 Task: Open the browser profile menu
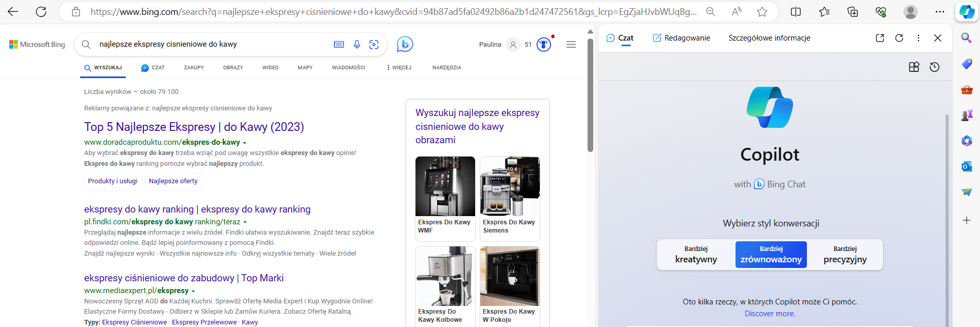click(x=911, y=12)
